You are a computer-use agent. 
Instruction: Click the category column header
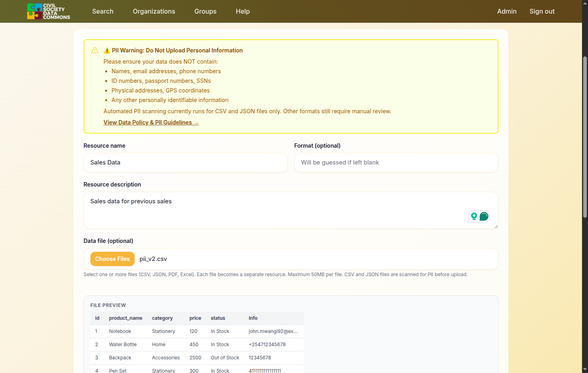(162, 318)
